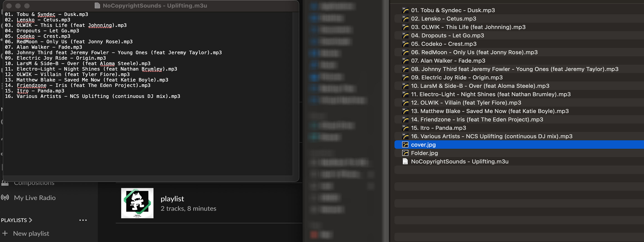This screenshot has width=644, height=242.
Task: Select file '12. OLWIK - Villain (feat Tyler Fiore).mp3'
Action: coord(466,103)
